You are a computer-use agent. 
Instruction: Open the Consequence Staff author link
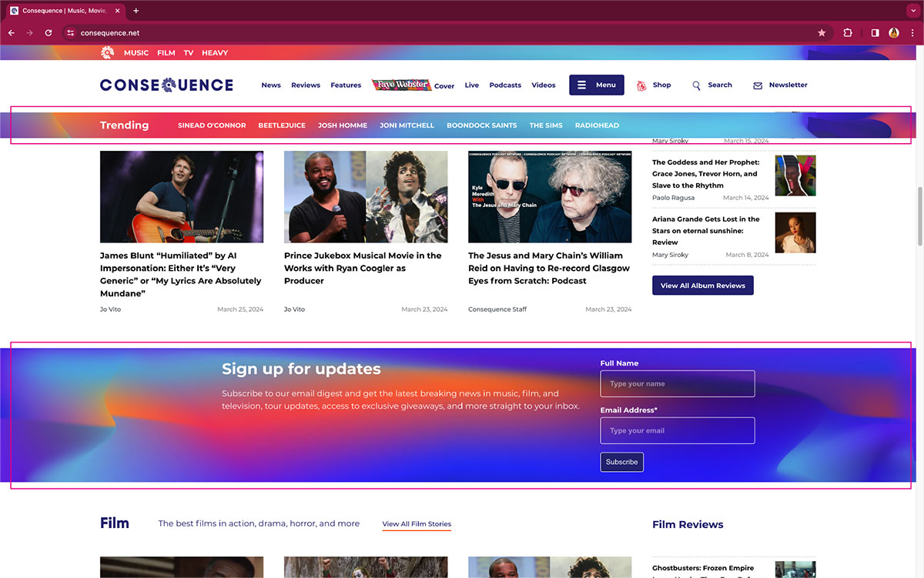pyautogui.click(x=497, y=309)
